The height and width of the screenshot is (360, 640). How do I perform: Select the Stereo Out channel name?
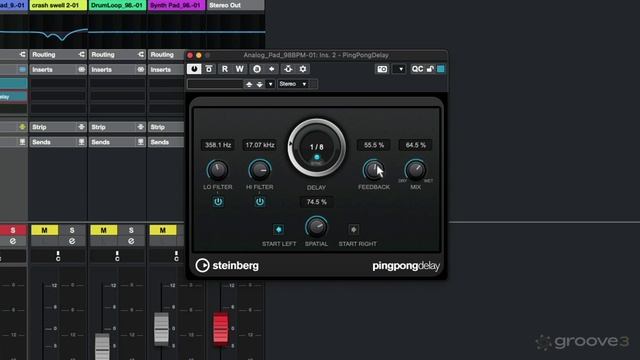tap(235, 5)
